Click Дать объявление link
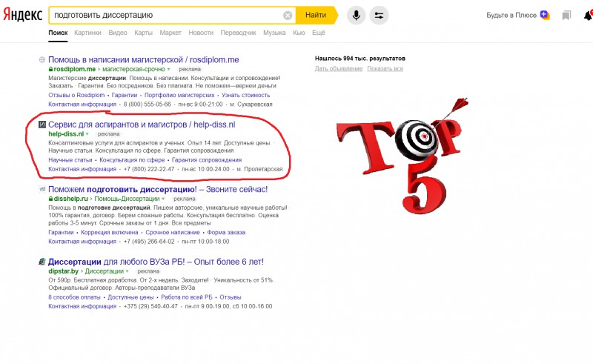Viewport: 593px width, 364px height. click(339, 68)
